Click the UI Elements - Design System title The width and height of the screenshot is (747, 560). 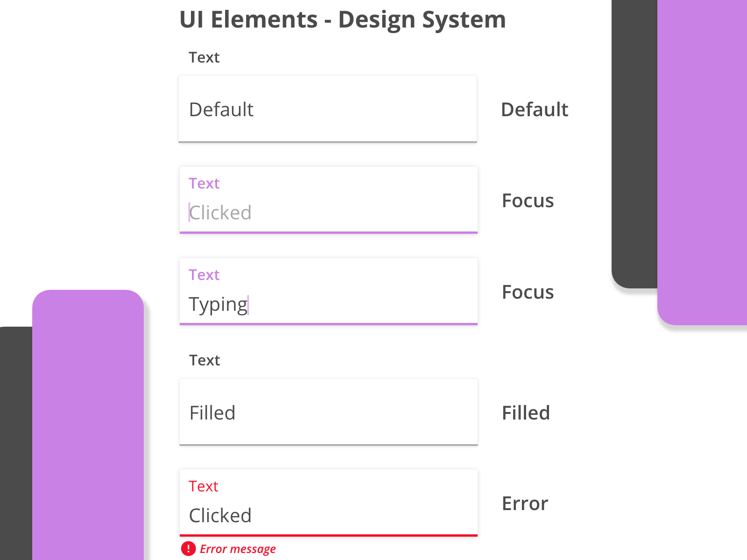click(x=343, y=20)
